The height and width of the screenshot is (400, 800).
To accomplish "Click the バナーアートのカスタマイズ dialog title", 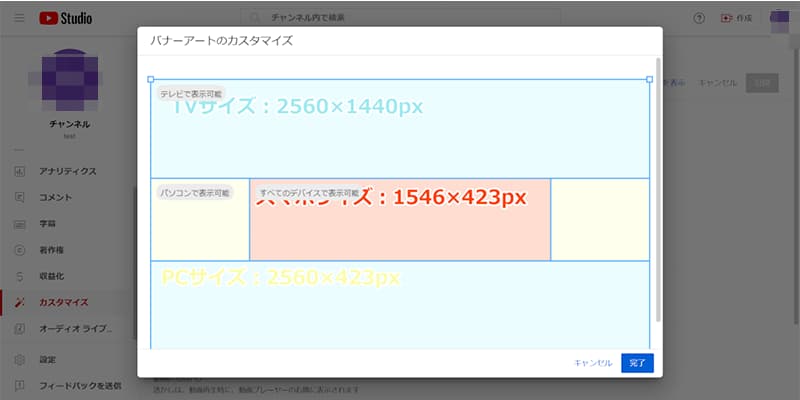I will 221,41.
